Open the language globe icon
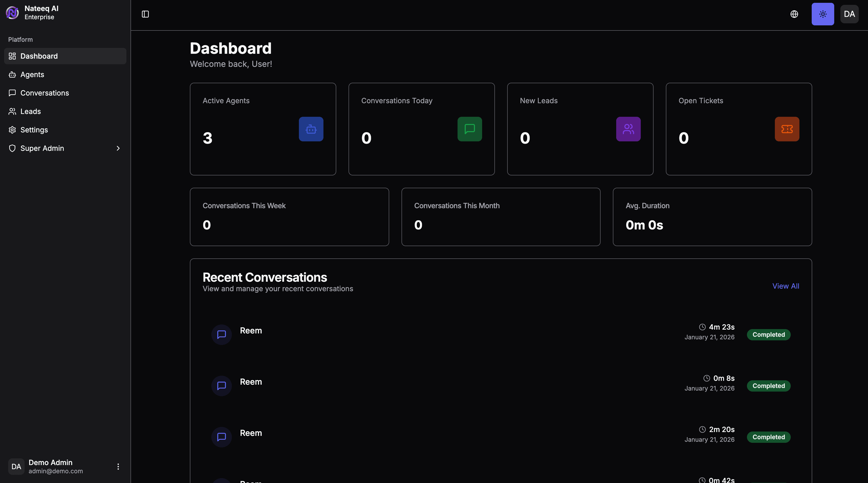Screen dimensions: 868x483 pos(794,14)
